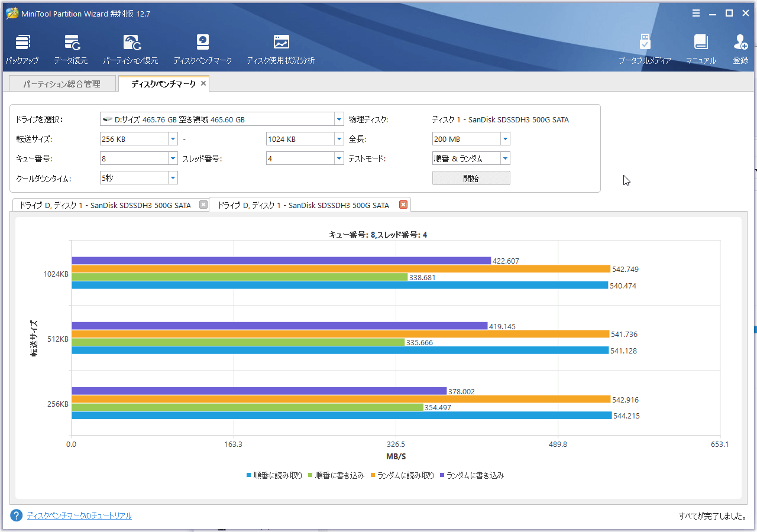Switch to パーティション総合管理 tab
757x532 pixels.
tap(62, 84)
